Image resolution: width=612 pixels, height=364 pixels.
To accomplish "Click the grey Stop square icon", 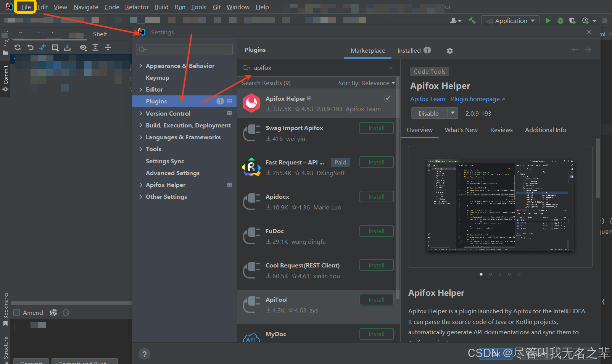I will pos(604,21).
